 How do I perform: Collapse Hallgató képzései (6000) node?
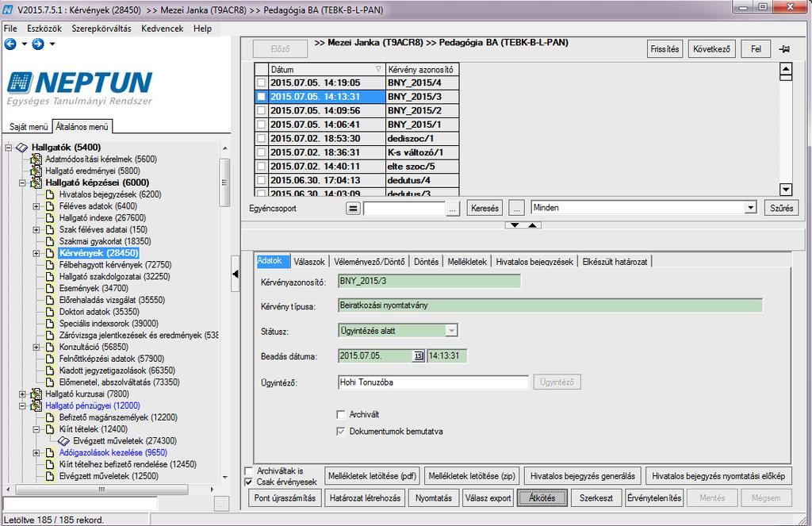click(x=22, y=183)
